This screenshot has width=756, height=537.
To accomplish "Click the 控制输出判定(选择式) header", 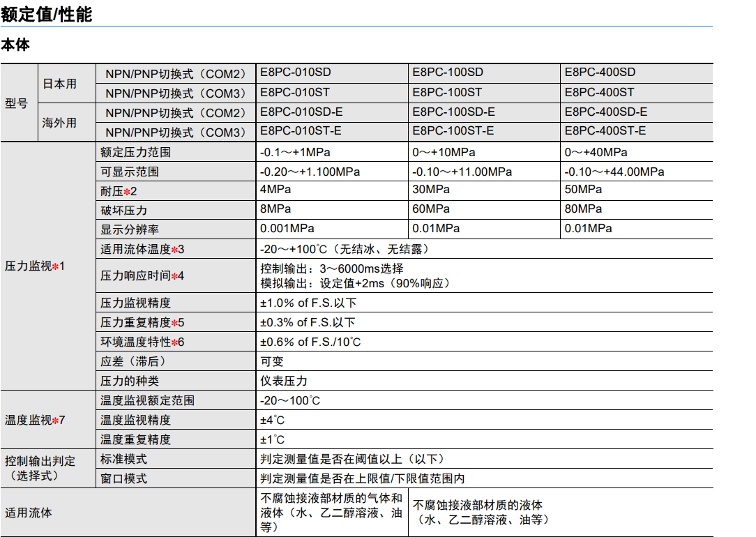I will coord(40,469).
